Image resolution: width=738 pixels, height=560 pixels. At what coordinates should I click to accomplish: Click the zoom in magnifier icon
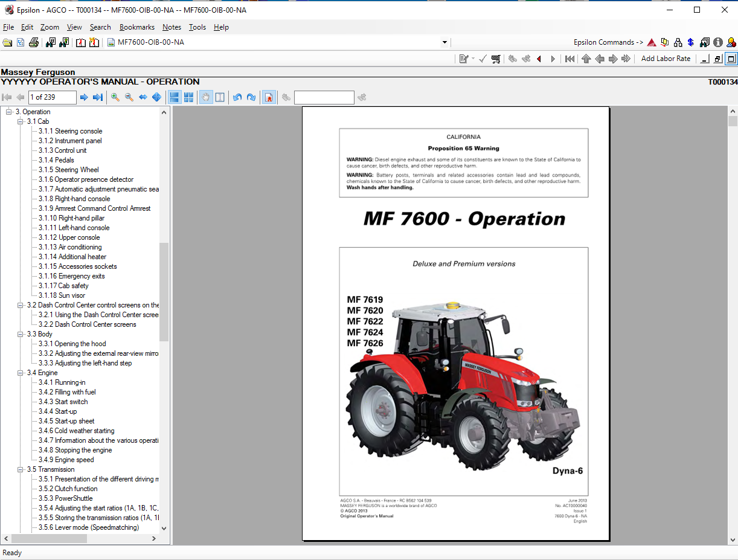(x=115, y=97)
